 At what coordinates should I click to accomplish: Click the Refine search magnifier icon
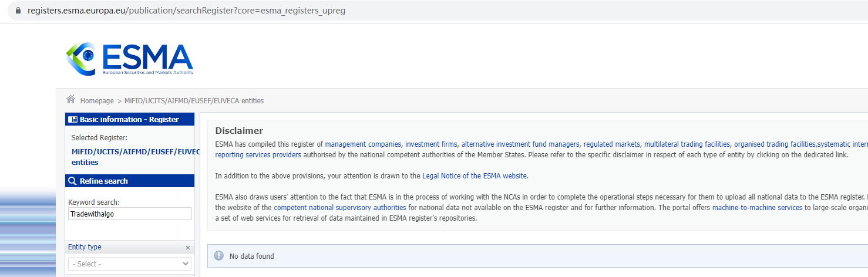tap(72, 181)
